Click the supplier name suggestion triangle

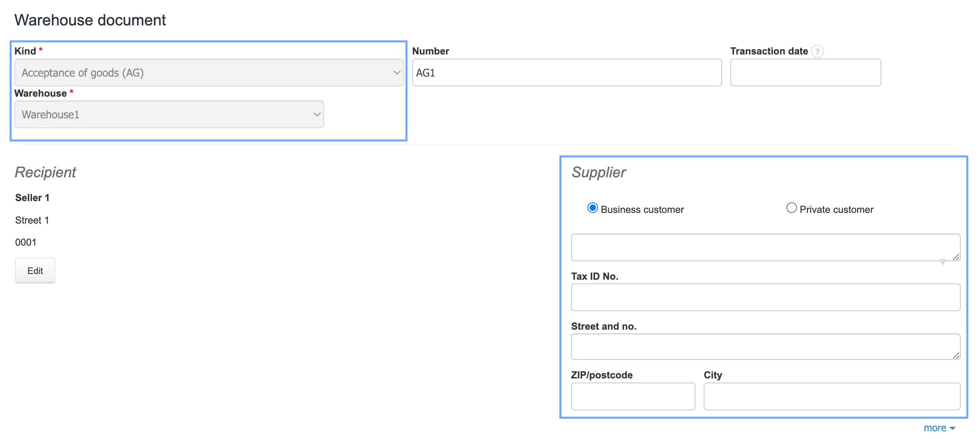(x=942, y=262)
